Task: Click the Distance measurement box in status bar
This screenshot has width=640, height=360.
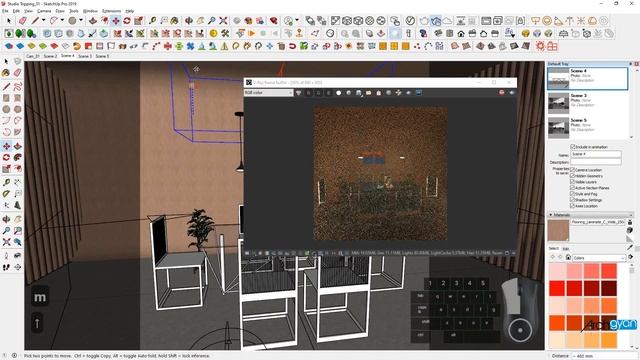Action: click(x=605, y=356)
